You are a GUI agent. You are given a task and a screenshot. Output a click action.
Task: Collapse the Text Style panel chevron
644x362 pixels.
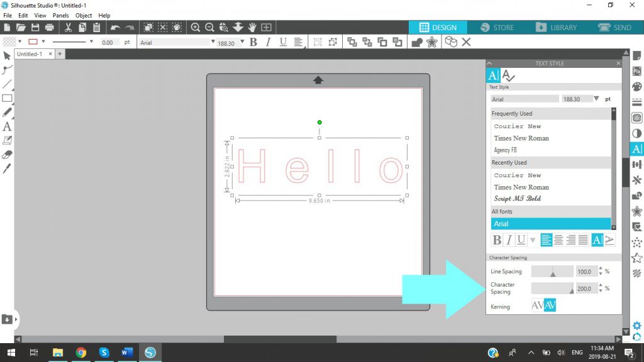pyautogui.click(x=489, y=63)
